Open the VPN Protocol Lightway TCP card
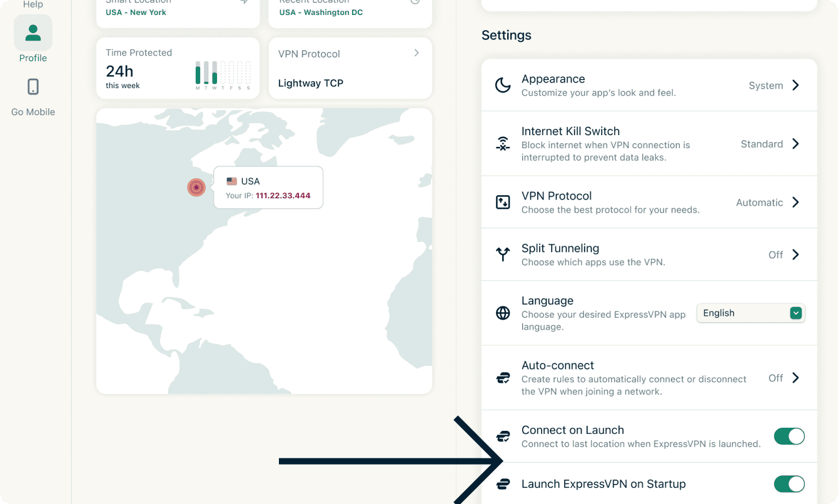 click(350, 68)
